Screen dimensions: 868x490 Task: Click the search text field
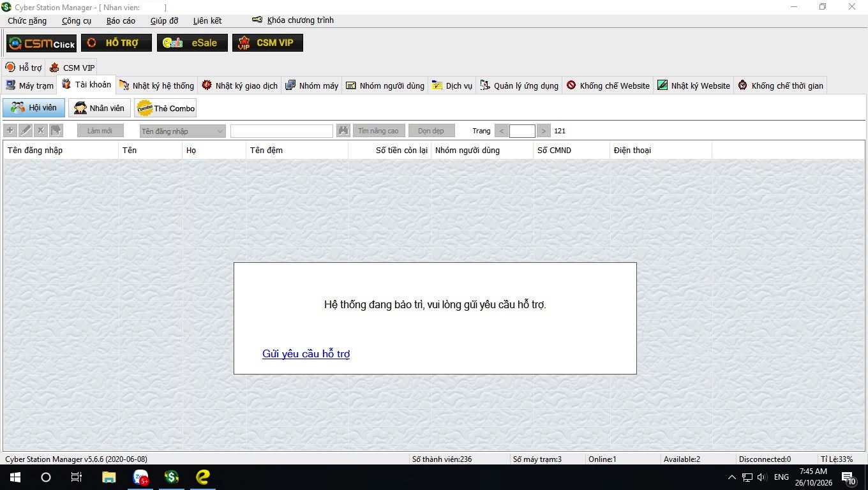(x=281, y=131)
